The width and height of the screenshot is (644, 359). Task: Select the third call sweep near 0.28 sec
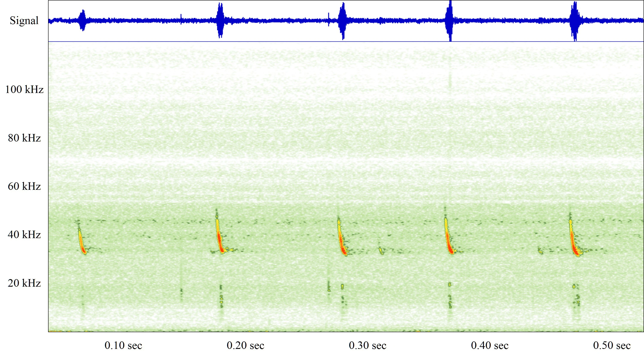342,237
